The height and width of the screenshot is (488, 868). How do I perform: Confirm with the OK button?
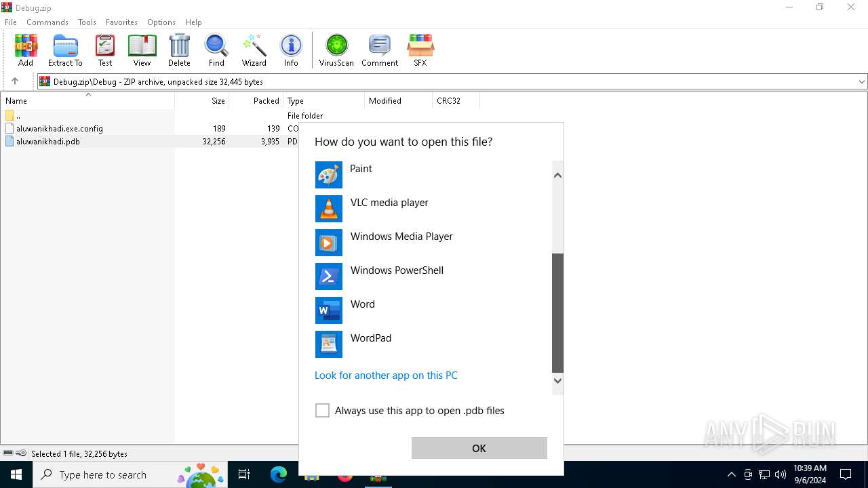click(x=479, y=448)
